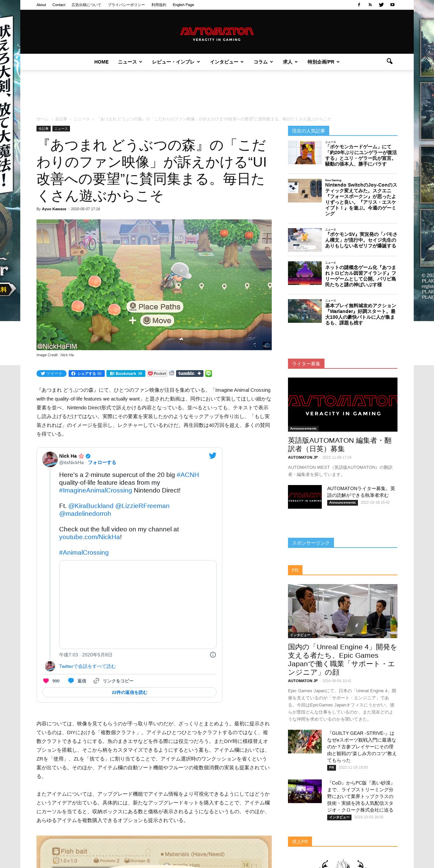Screen dimensions: 434x868
Task: Save article with the Pocket button
Action: click(157, 373)
